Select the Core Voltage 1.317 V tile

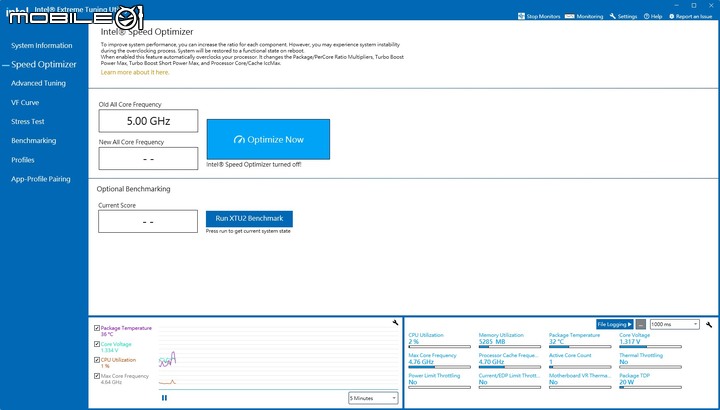(x=650, y=340)
